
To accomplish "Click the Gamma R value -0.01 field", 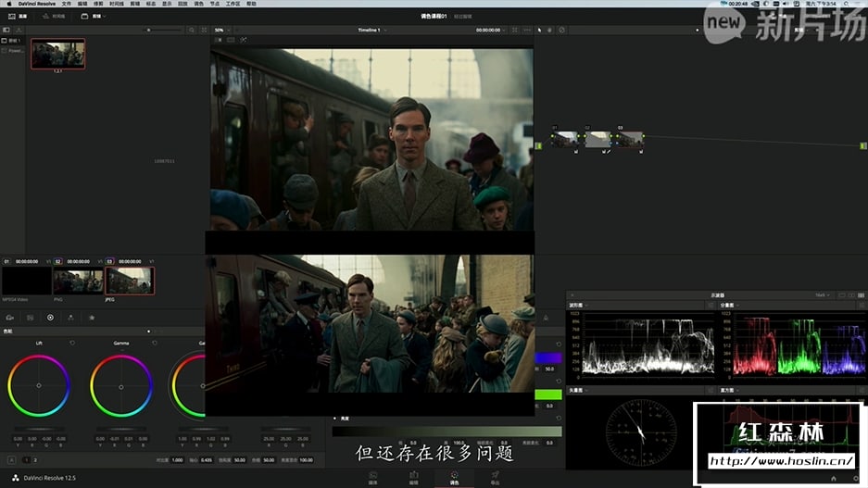I will 114,439.
